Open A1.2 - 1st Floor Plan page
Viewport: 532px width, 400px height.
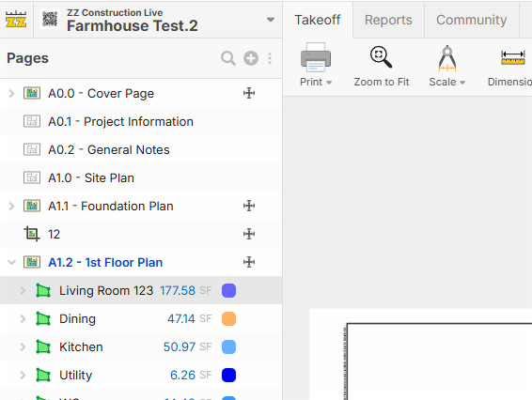click(105, 262)
